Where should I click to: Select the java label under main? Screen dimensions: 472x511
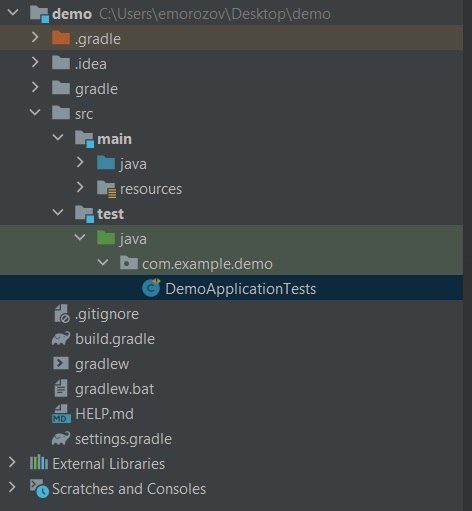coord(133,164)
